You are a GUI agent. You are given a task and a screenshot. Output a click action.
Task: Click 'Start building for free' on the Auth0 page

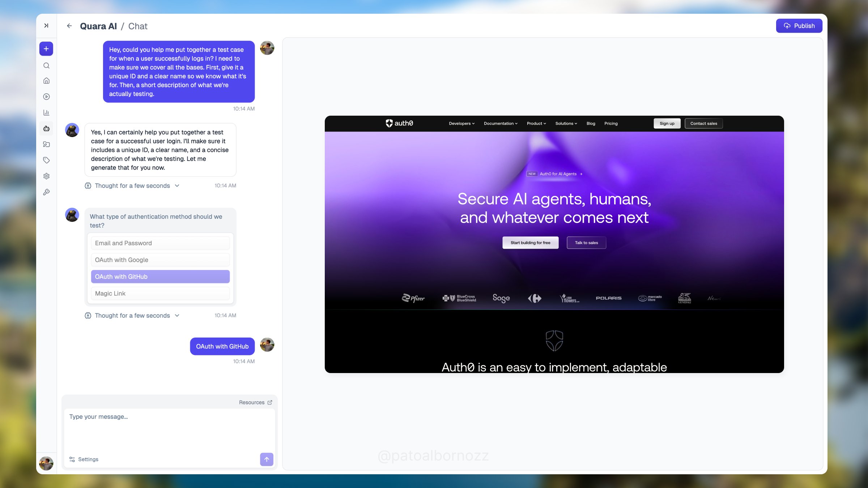click(x=530, y=243)
